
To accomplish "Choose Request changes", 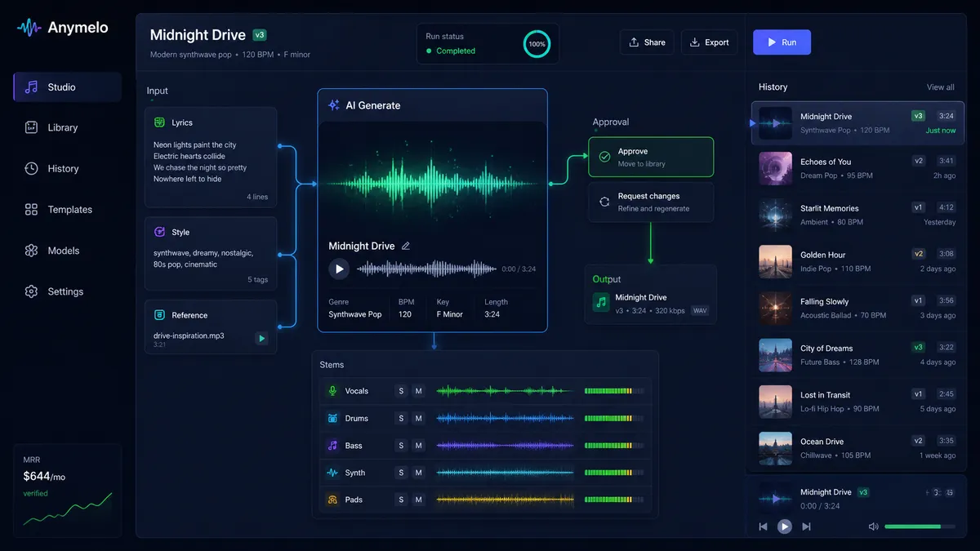I will pos(651,202).
